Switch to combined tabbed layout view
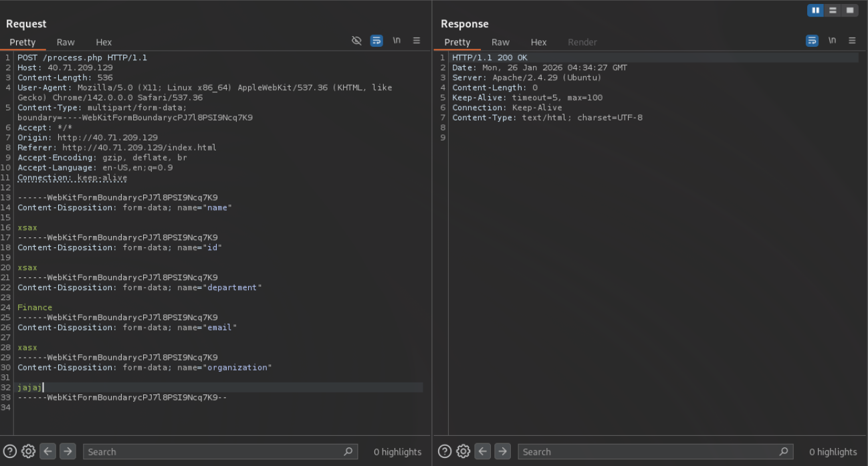The height and width of the screenshot is (466, 868). 849,10
